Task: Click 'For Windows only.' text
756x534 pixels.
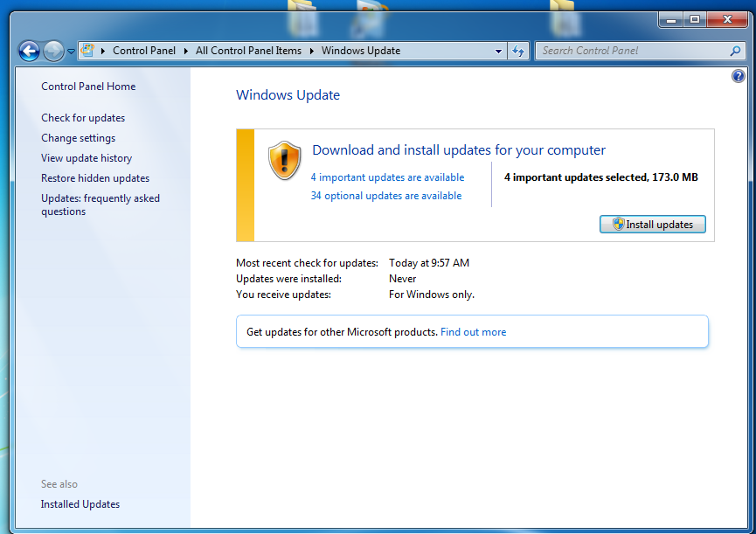Action: pos(432,295)
